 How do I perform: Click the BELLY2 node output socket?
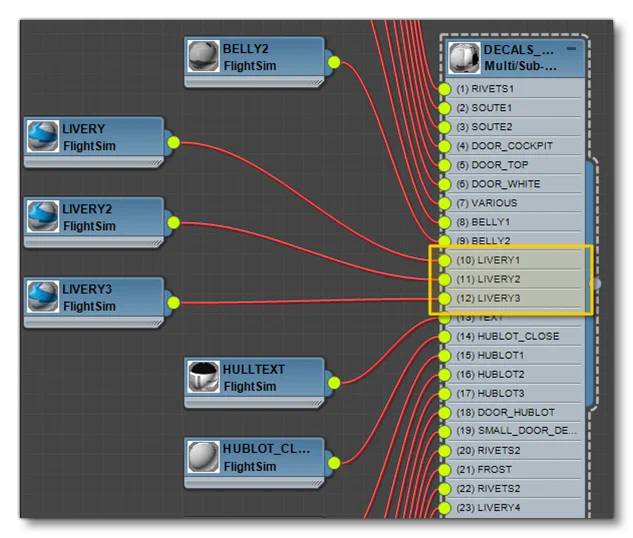pyautogui.click(x=334, y=63)
